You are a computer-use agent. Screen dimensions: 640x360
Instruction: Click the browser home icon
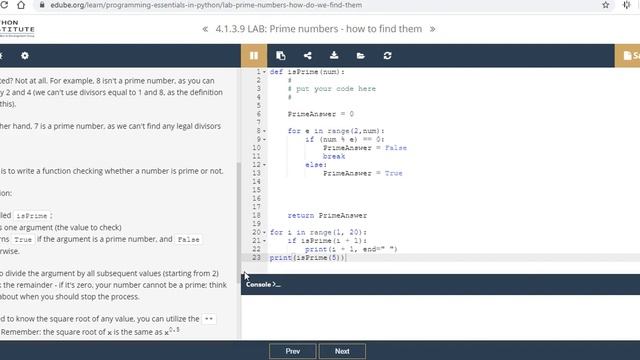[x=21, y=5]
